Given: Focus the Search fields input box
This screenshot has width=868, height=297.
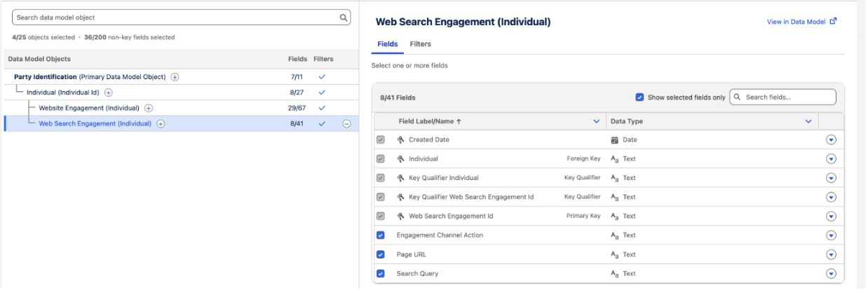Looking at the screenshot, I should pos(783,97).
